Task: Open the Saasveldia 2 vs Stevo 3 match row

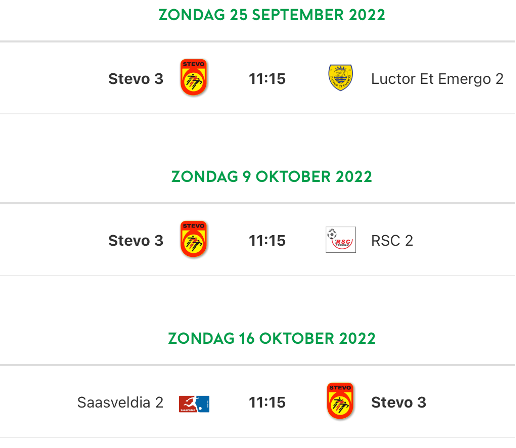Action: coord(257,401)
